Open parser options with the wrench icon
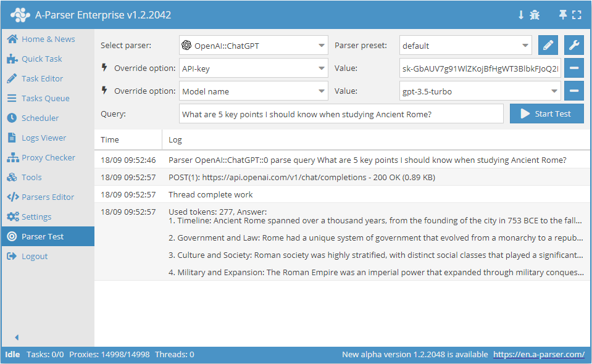Screen dimensions: 592x364 click(x=573, y=44)
